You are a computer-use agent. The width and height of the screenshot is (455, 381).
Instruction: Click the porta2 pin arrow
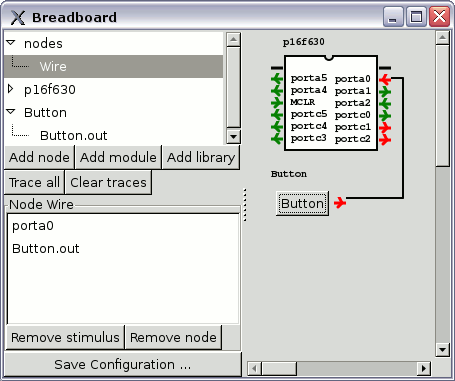coord(385,103)
